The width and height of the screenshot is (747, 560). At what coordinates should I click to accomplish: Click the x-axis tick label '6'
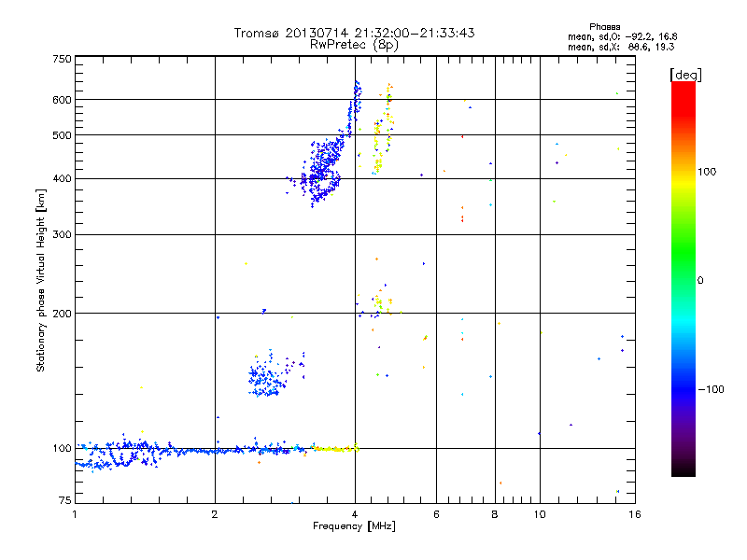coord(436,514)
